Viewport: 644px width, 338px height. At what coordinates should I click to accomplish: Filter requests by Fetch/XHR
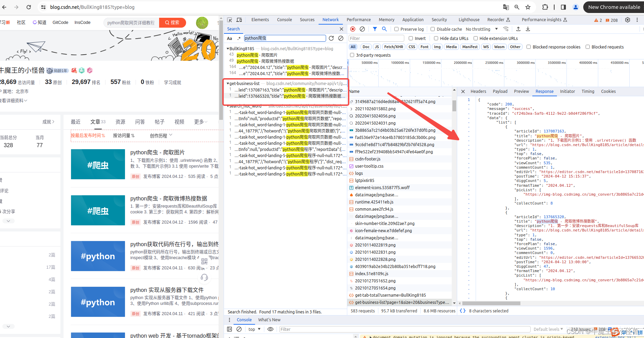[393, 47]
